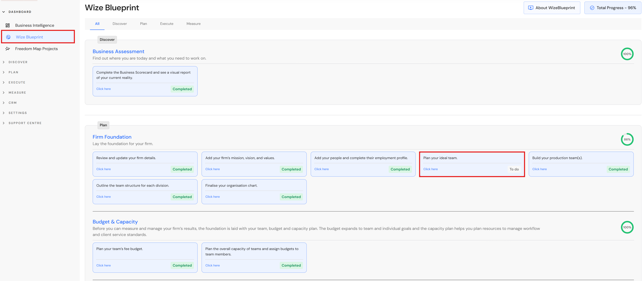Open the Firm Foundation heading link
The width and height of the screenshot is (644, 281).
click(x=112, y=137)
